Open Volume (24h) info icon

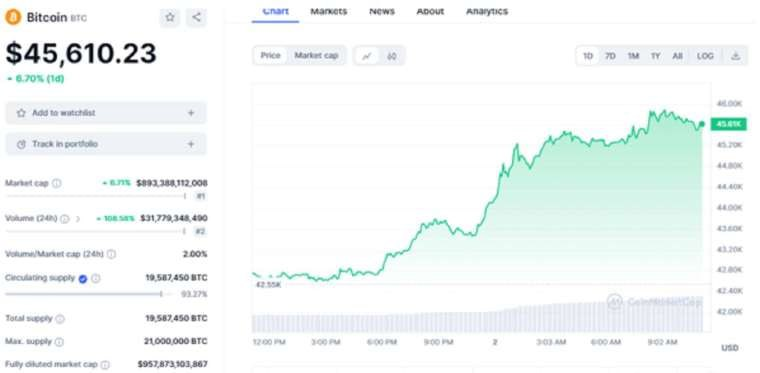(64, 218)
